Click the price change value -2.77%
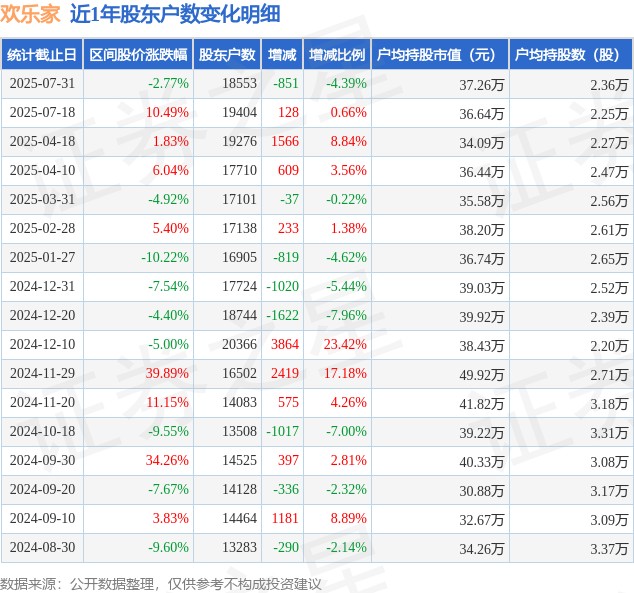634x593 pixels. [168, 84]
